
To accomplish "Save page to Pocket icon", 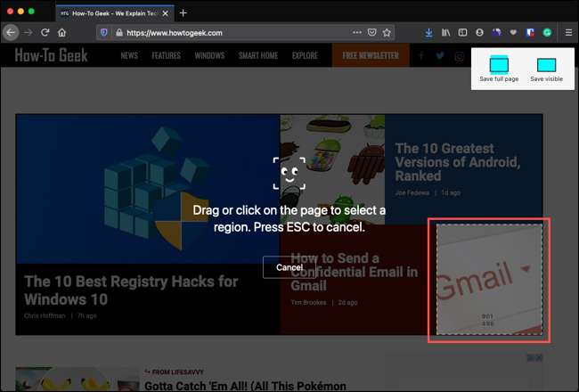I will [x=371, y=33].
